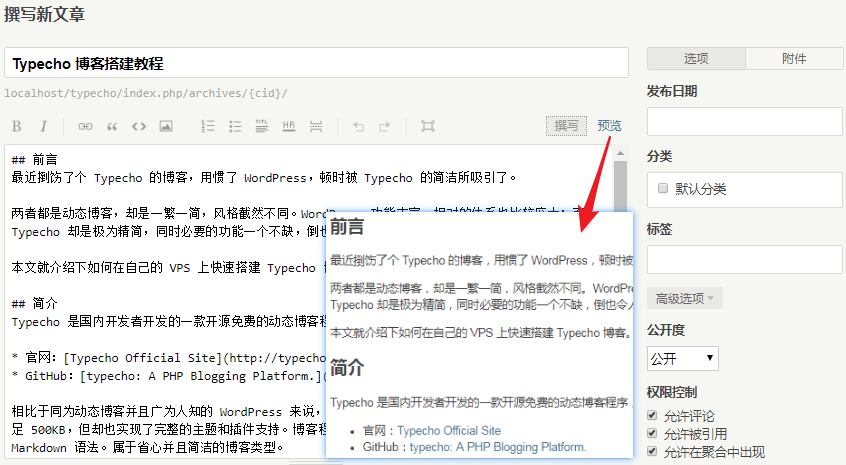Click the editor scrollbar up arrow
846x465 pixels.
[620, 153]
